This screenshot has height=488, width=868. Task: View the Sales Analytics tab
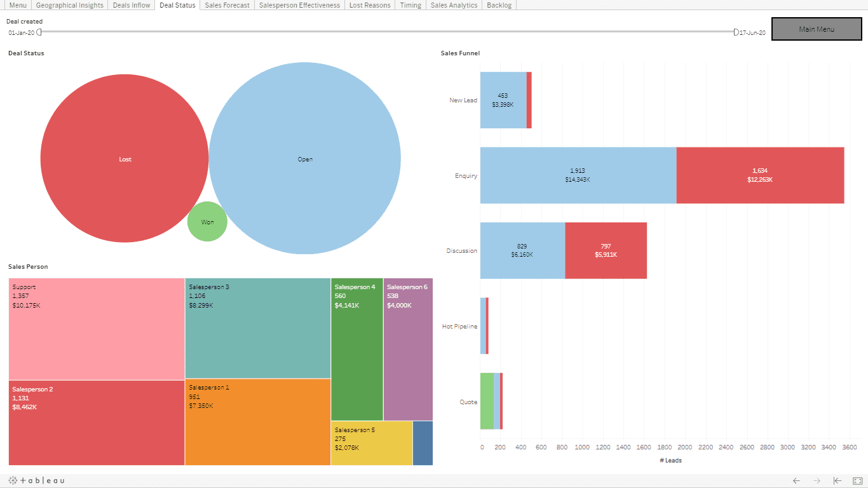[454, 5]
